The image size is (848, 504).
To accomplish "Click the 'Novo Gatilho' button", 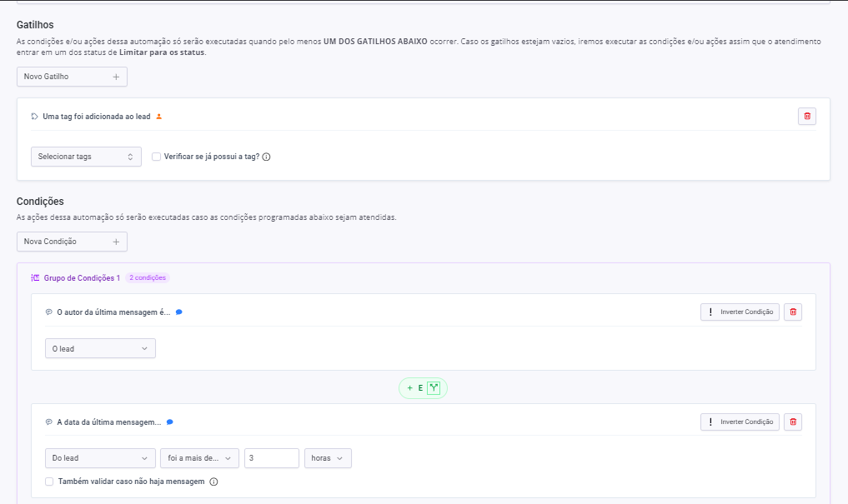I will point(72,77).
